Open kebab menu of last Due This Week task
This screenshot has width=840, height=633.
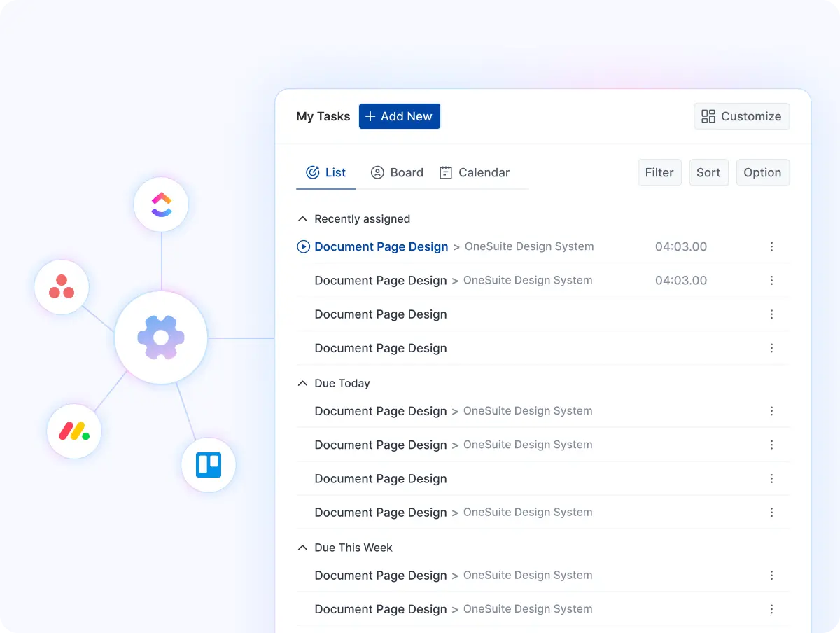[x=772, y=609]
